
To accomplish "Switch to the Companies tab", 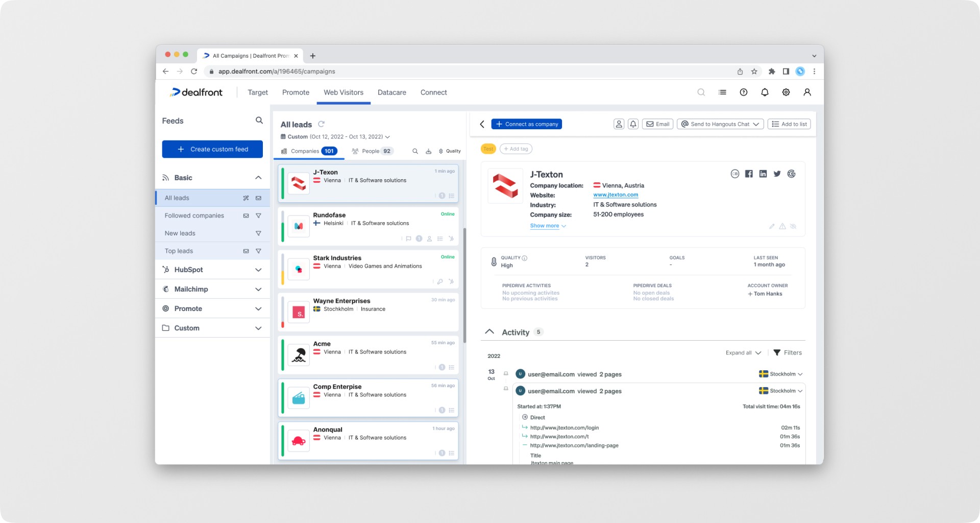I will point(309,151).
